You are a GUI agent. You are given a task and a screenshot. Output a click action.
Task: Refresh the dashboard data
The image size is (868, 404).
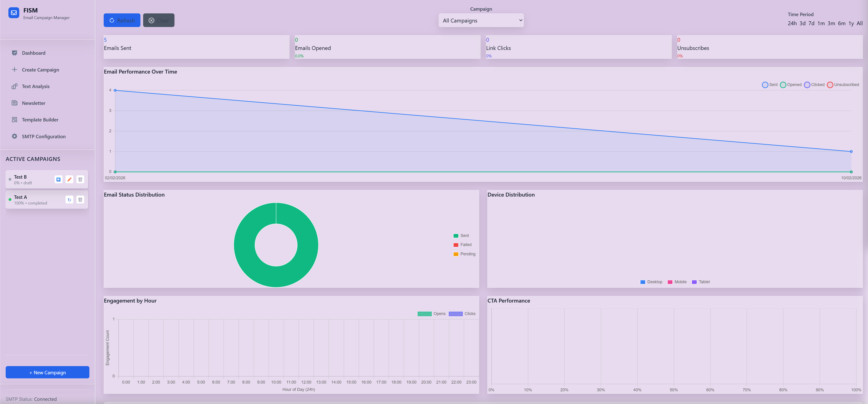coord(122,20)
